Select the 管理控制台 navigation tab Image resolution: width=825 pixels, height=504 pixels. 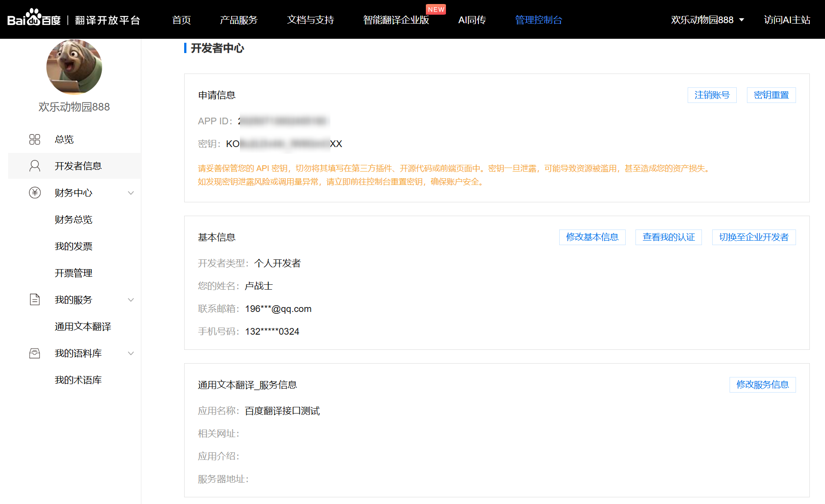(x=538, y=20)
